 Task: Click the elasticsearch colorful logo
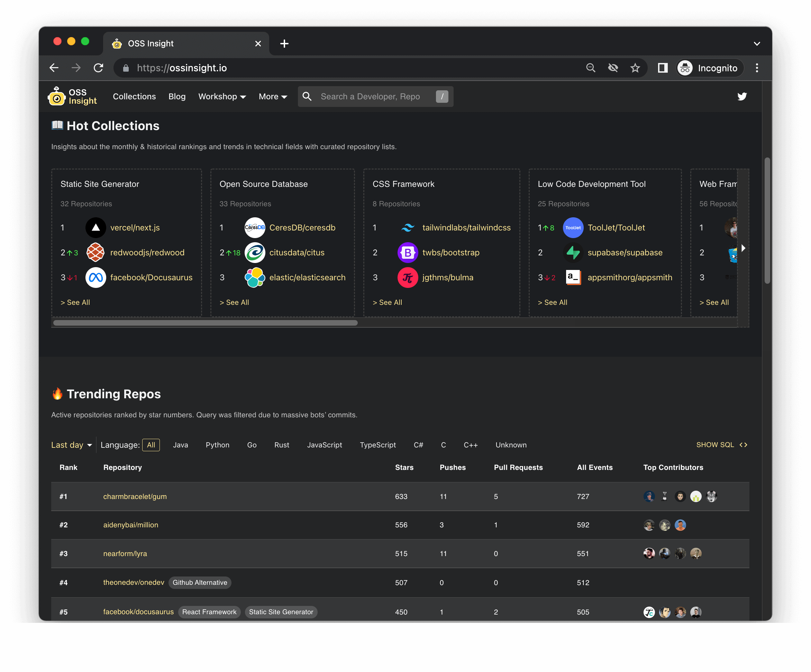(x=255, y=278)
